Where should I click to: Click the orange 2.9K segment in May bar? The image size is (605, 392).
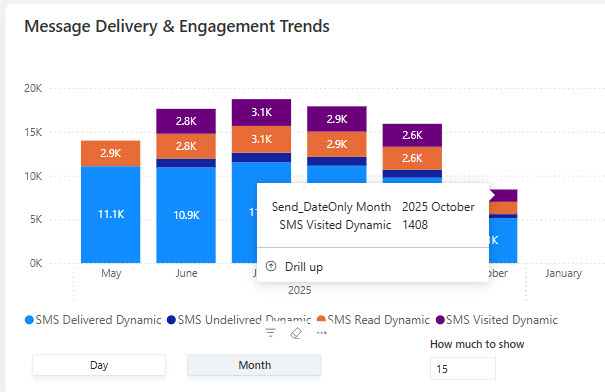point(111,154)
